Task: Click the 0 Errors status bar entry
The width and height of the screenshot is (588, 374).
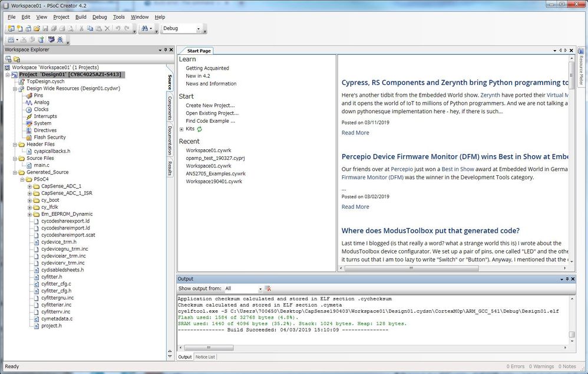Action: click(516, 366)
